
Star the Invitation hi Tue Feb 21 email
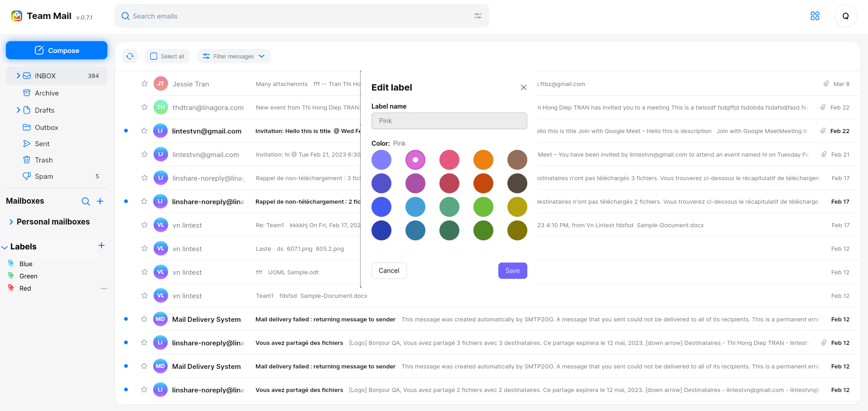144,154
